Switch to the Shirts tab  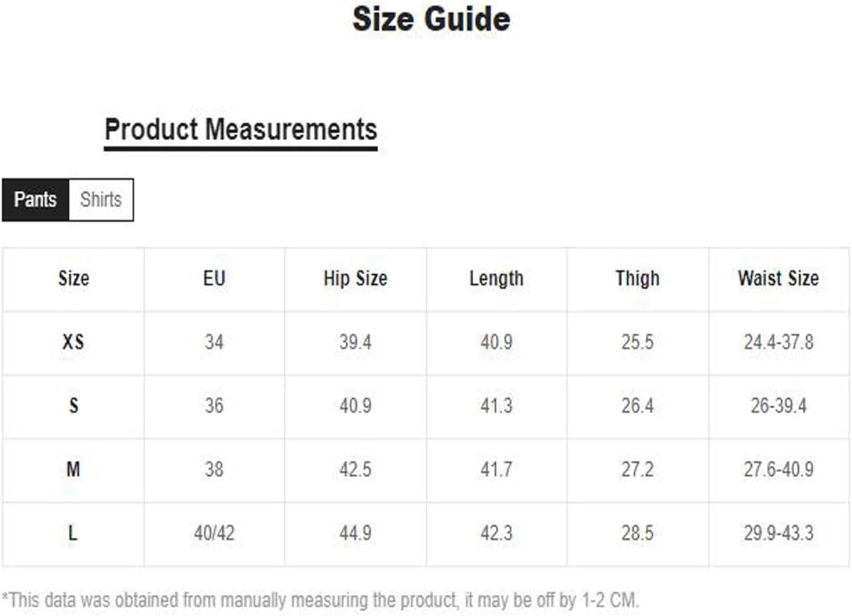pos(101,200)
